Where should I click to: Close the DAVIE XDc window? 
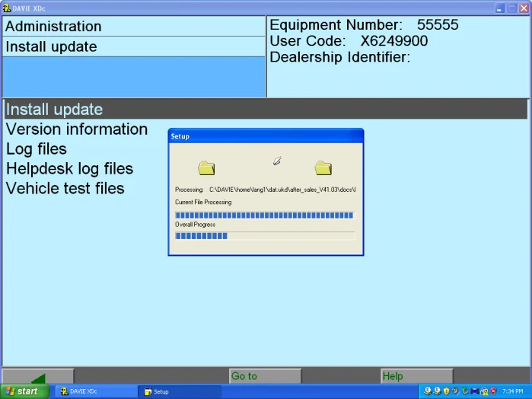(524, 8)
